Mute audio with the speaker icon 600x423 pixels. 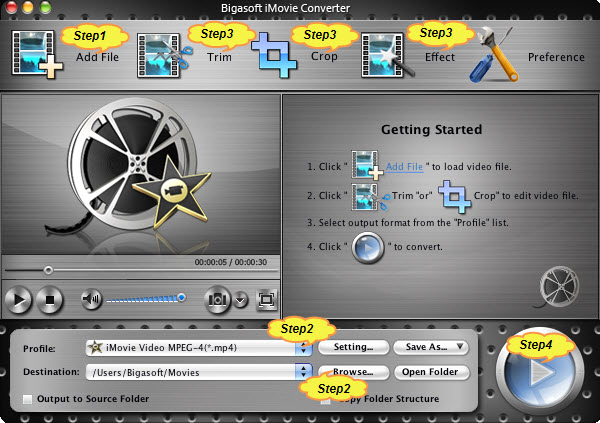coord(91,299)
